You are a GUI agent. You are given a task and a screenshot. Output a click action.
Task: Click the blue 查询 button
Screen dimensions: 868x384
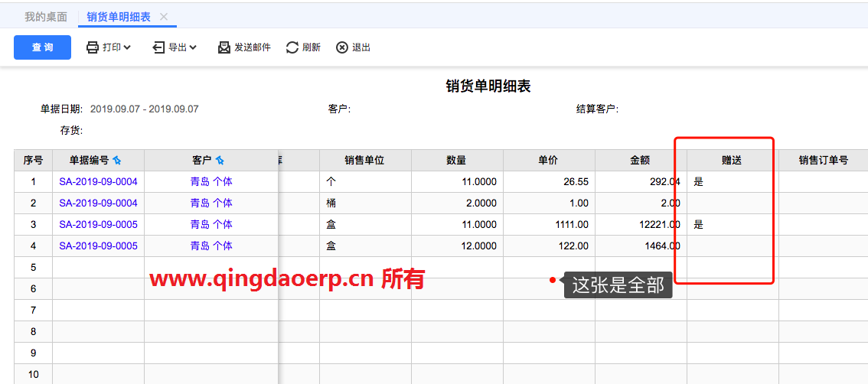coord(42,47)
